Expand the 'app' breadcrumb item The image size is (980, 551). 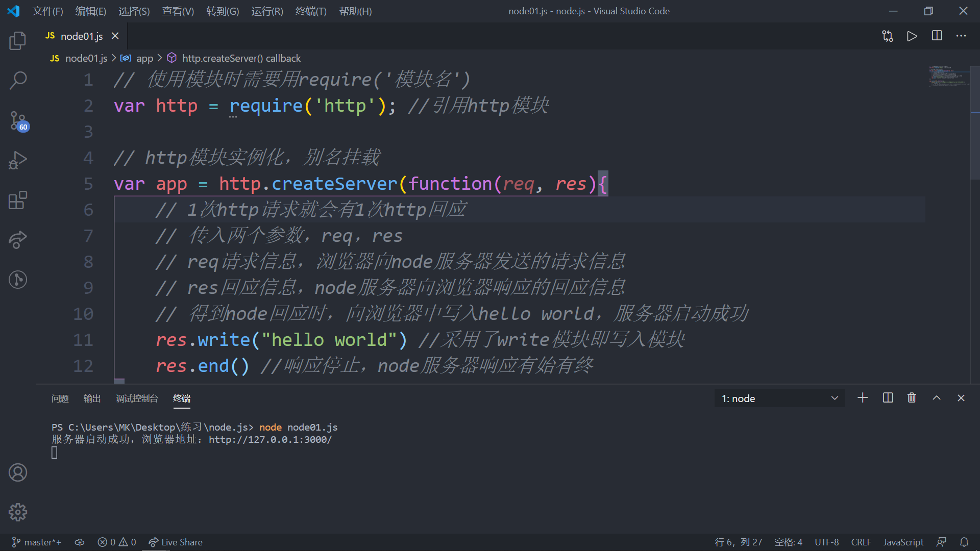pyautogui.click(x=144, y=58)
